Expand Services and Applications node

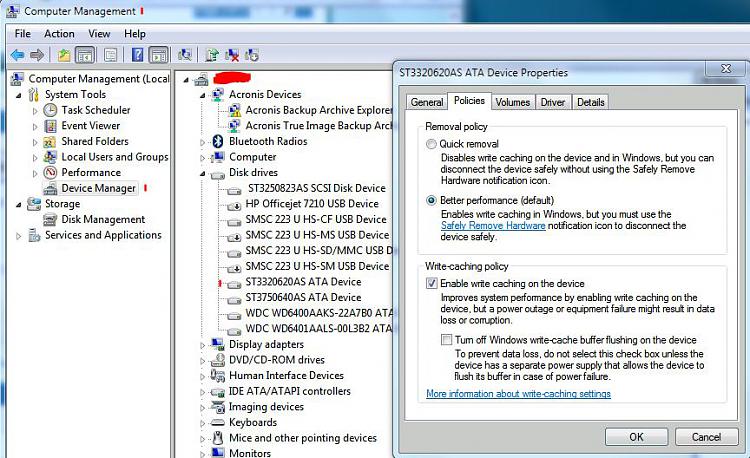(19, 236)
